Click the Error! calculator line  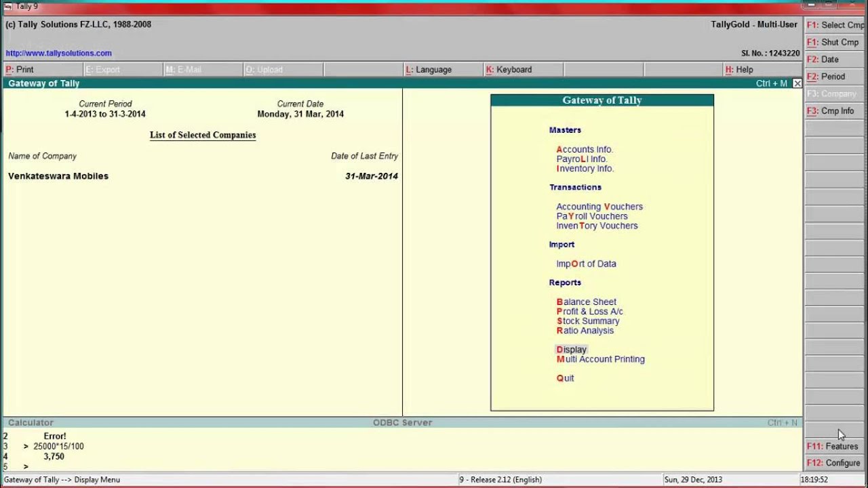coord(55,436)
